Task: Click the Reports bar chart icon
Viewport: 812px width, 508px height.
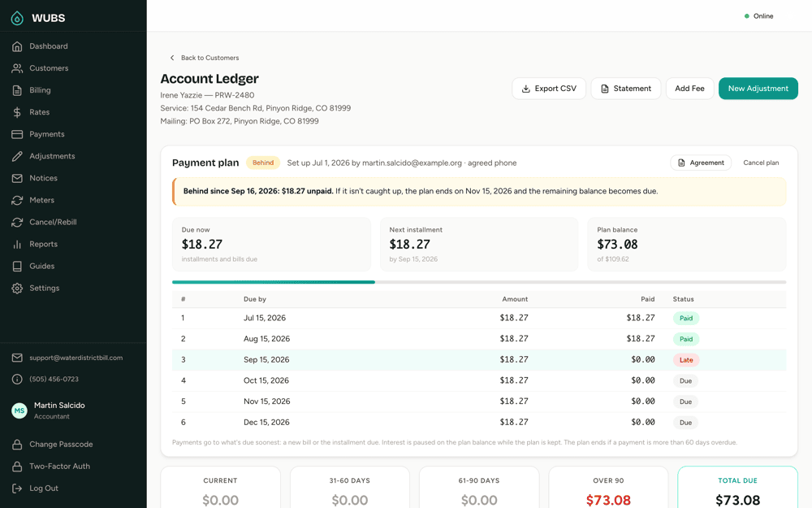Action: tap(17, 244)
